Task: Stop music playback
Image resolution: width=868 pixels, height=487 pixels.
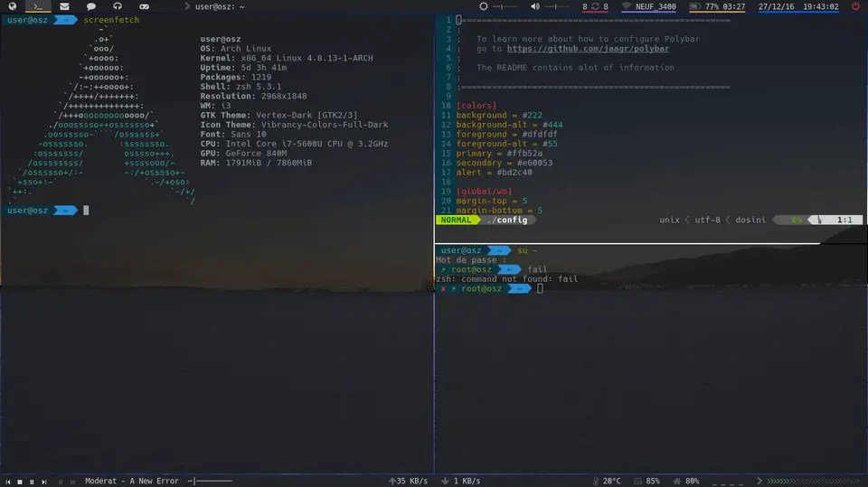Action: (20, 482)
